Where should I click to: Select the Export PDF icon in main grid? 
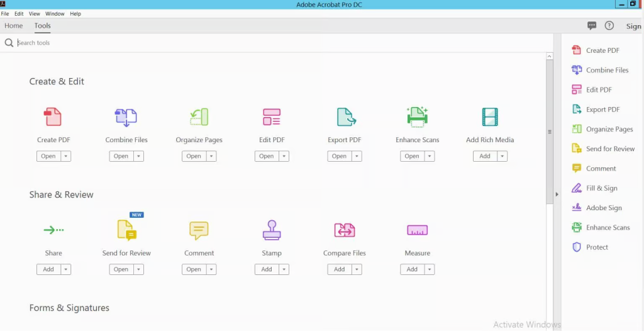pos(346,117)
